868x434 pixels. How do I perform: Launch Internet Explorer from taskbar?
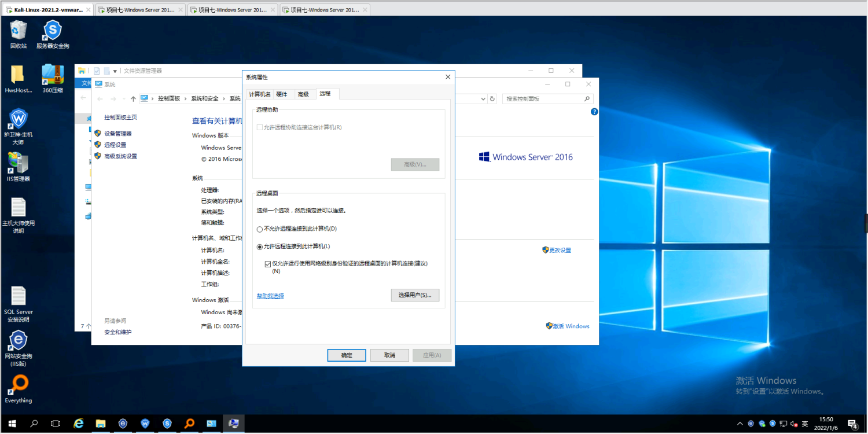pyautogui.click(x=79, y=424)
